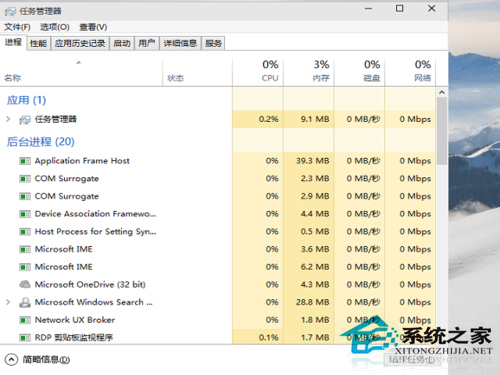
Task: Switch to the 详细信息 tab
Action: click(x=180, y=43)
